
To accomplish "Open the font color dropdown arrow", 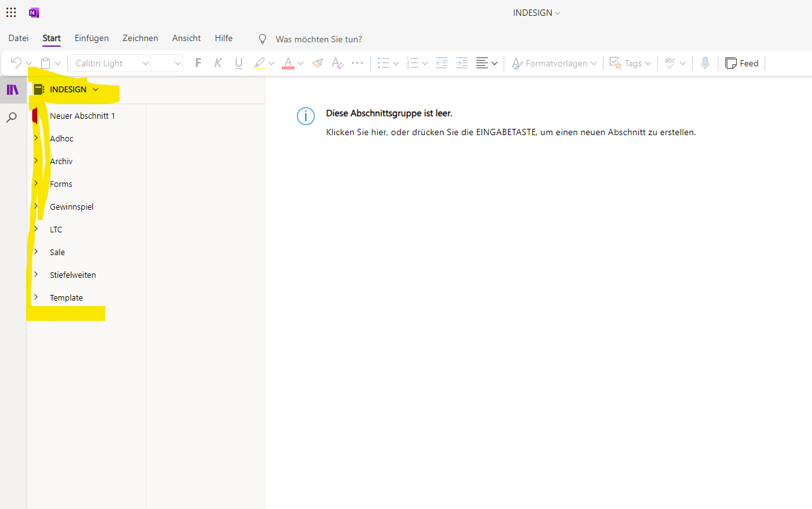I will click(x=301, y=63).
